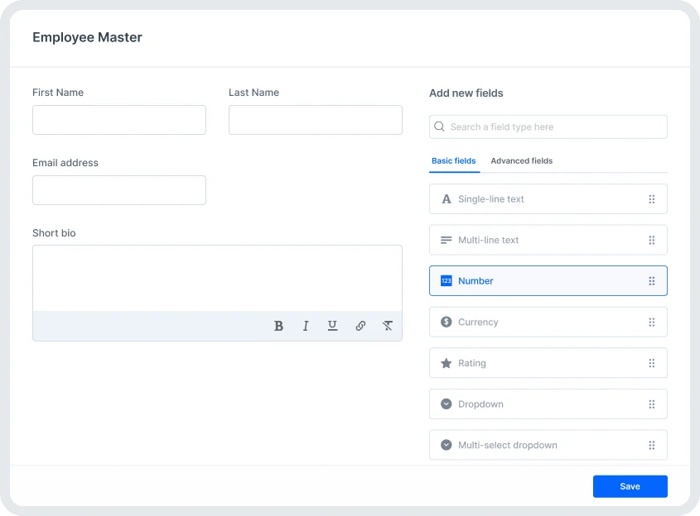Grab the drag handle on Multi-line text
700x516 pixels.
click(x=652, y=240)
